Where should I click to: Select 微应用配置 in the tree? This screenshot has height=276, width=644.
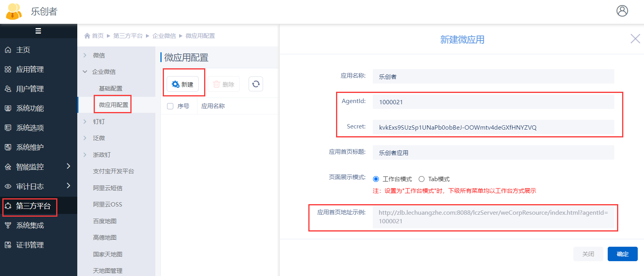click(113, 105)
